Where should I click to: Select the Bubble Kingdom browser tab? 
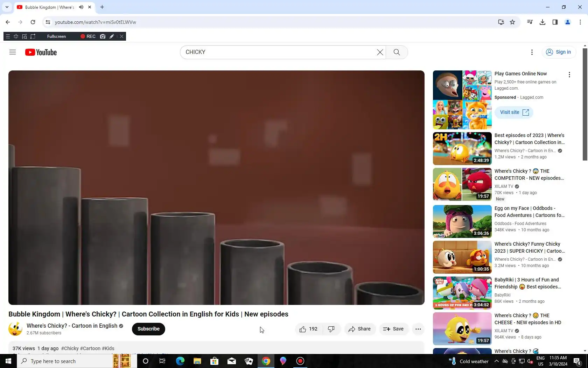(x=49, y=7)
